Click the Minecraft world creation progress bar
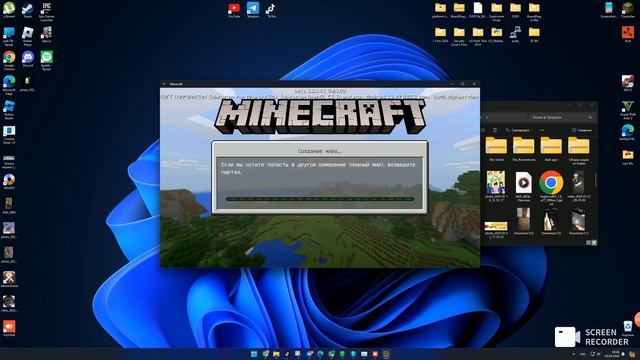 (x=320, y=199)
